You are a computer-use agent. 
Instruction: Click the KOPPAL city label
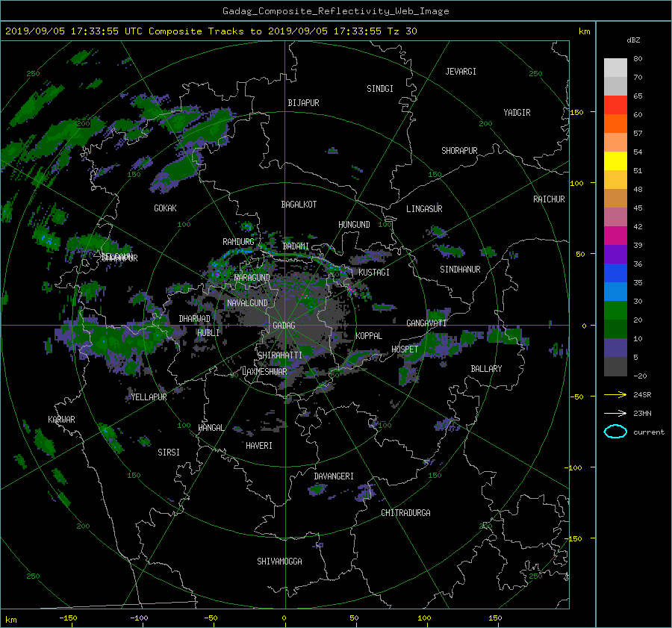pyautogui.click(x=369, y=336)
